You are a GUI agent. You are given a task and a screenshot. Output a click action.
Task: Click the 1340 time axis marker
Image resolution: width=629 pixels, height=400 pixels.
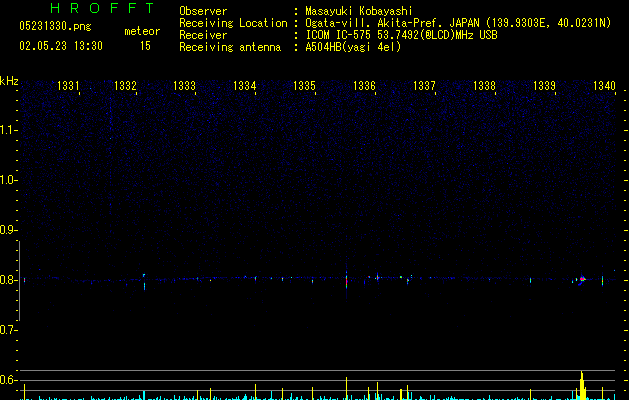tap(604, 85)
